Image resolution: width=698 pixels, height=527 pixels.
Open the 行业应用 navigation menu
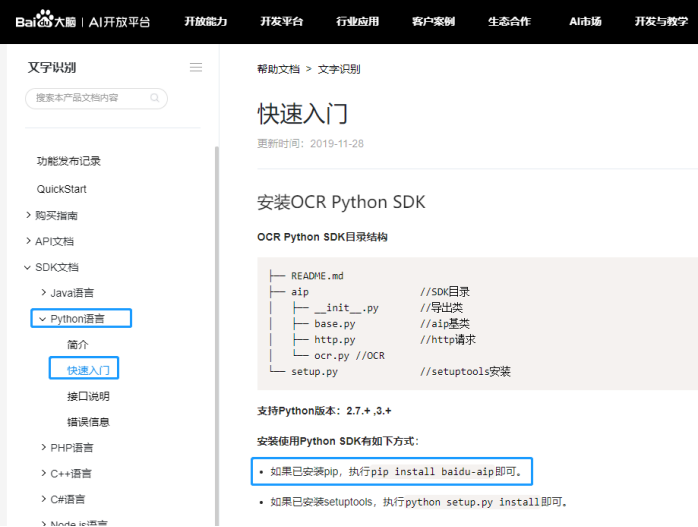click(357, 21)
